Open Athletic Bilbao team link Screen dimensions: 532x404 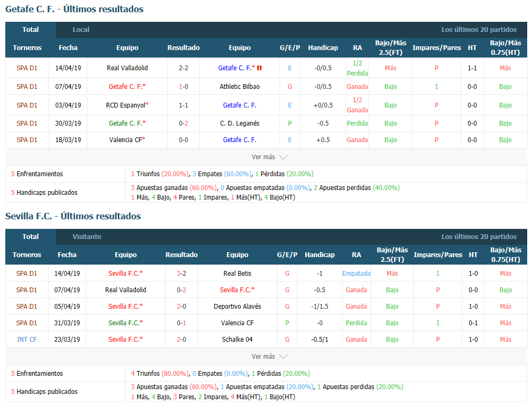[x=240, y=87]
